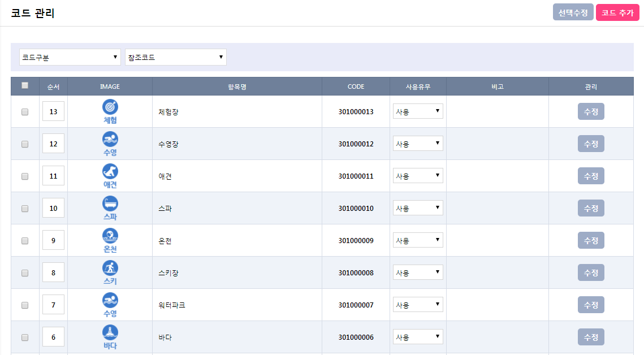Expand the 참조코드 dropdown filter
Viewport: 644px width, 355px height.
176,57
